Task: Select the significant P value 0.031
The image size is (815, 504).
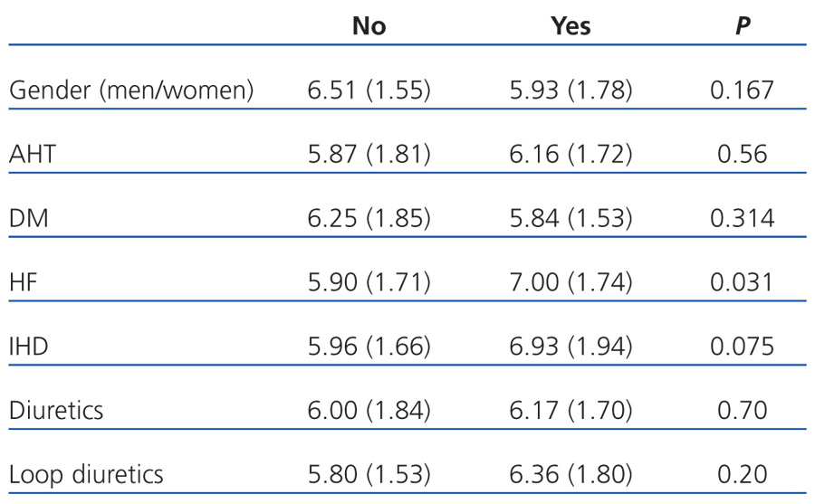Action: click(742, 283)
